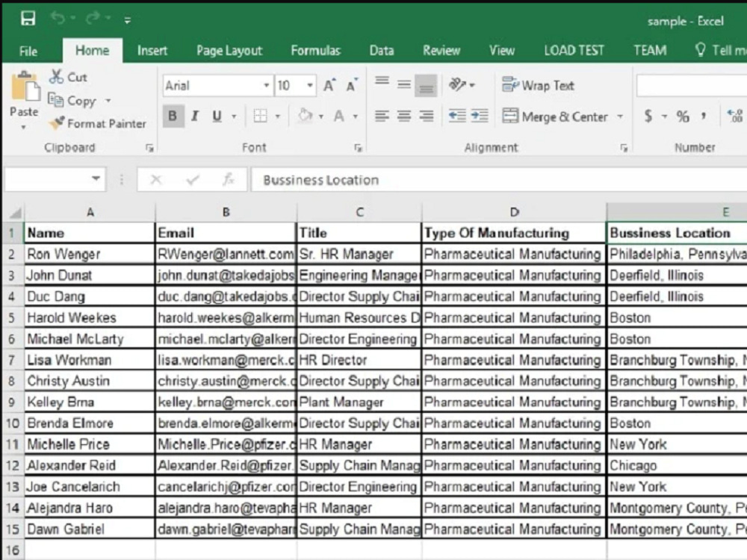This screenshot has width=747, height=560.
Task: Toggle Italic formatting
Action: [195, 116]
